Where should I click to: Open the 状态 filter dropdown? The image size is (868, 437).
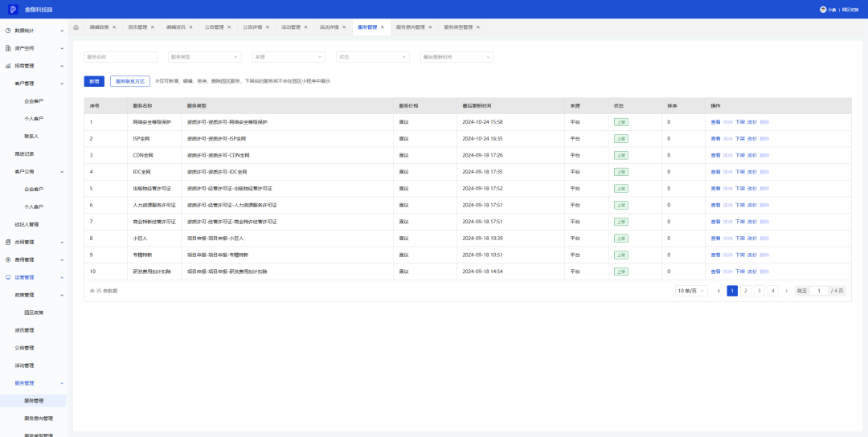coord(372,57)
